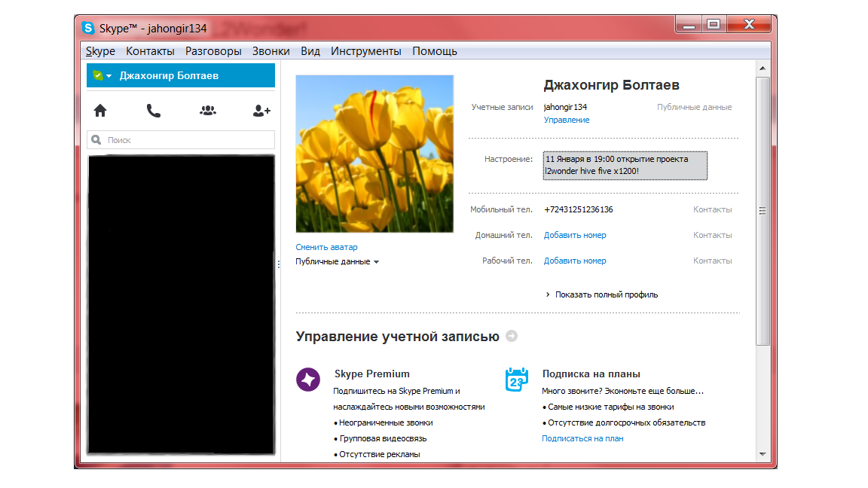Screen dimensions: 868x488
Task: Go to Skype Home using house icon
Action: (x=100, y=111)
